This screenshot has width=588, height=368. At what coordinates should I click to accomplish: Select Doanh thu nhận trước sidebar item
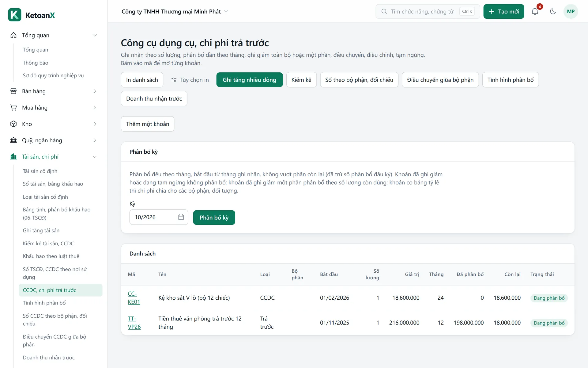coord(49,358)
